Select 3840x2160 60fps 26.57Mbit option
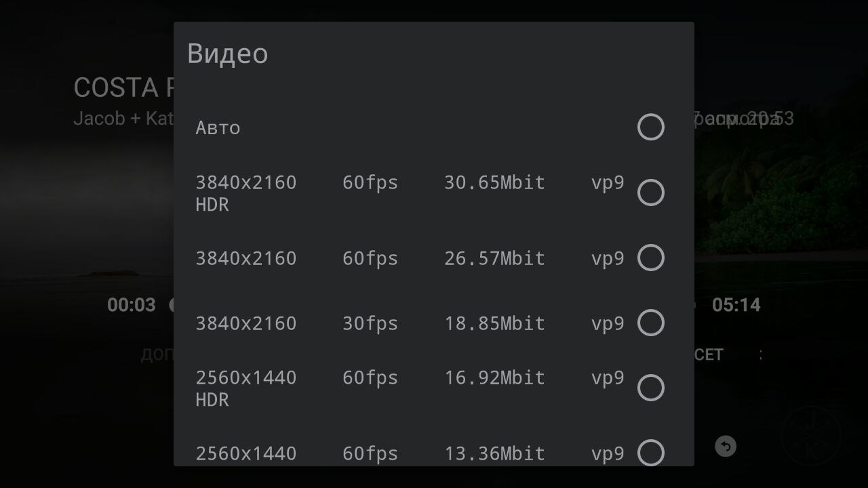 pos(434,258)
